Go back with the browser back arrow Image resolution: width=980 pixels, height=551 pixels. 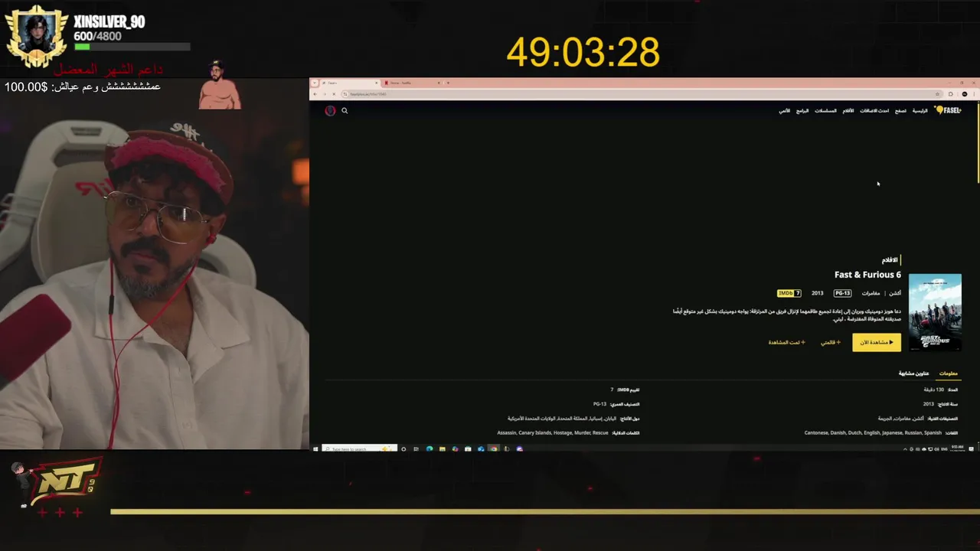tap(315, 94)
